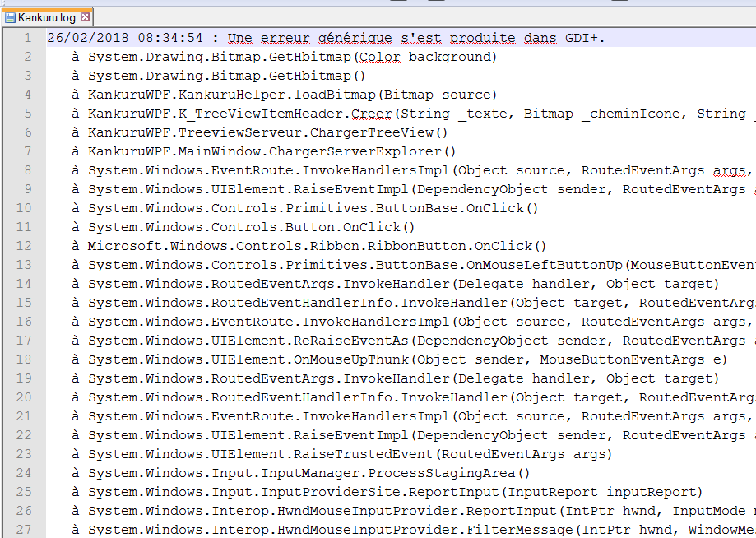Click line number 1 in the gutter
The image size is (756, 538).
(x=27, y=38)
